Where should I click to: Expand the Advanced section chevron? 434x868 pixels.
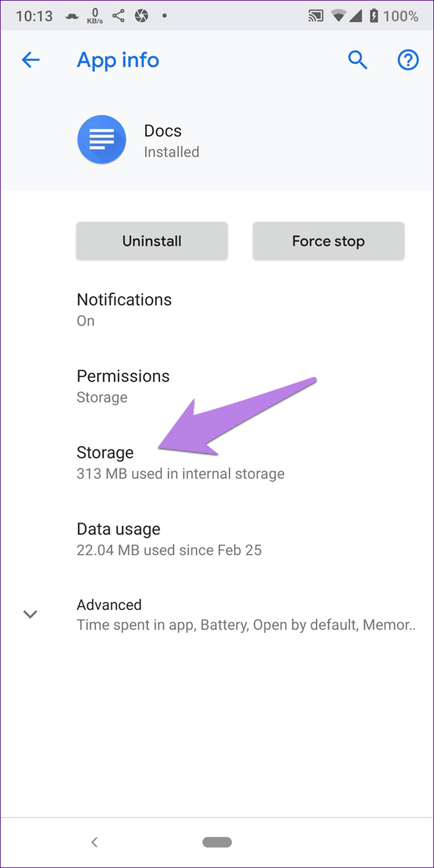point(30,614)
